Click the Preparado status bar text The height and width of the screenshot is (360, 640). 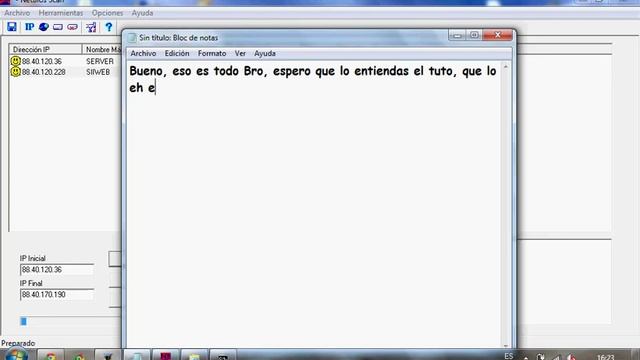pos(18,343)
